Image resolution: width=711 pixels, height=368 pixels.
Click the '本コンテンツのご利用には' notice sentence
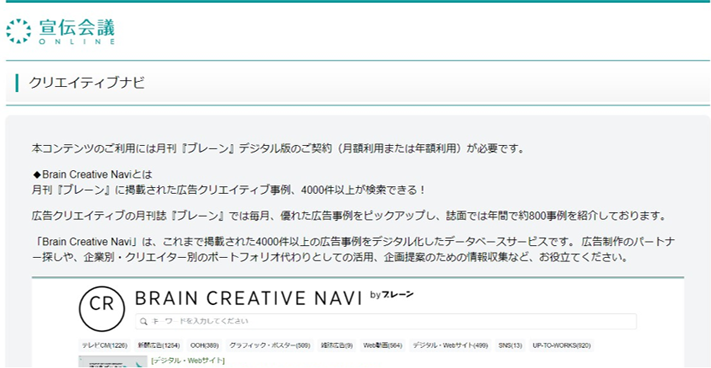[x=278, y=148]
